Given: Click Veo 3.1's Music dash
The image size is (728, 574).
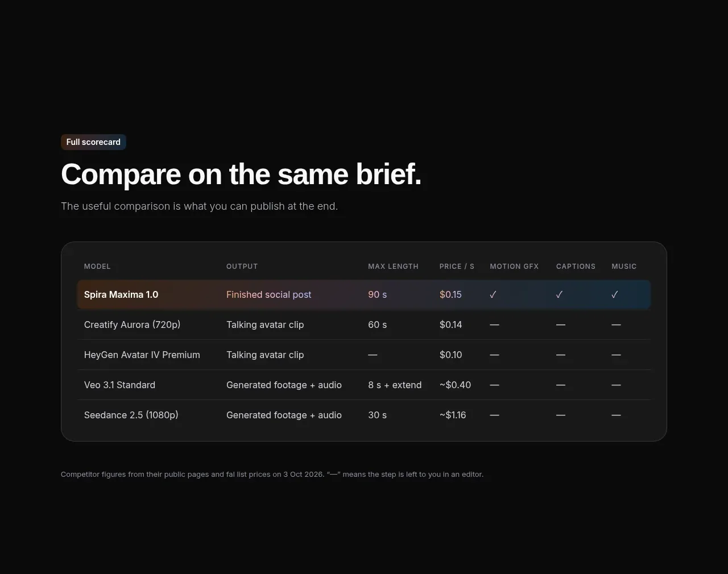Looking at the screenshot, I should pos(616,385).
